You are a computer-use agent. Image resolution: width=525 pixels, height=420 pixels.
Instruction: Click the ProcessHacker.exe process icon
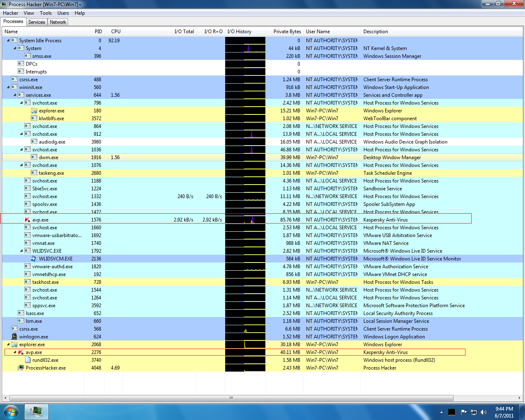pos(21,368)
